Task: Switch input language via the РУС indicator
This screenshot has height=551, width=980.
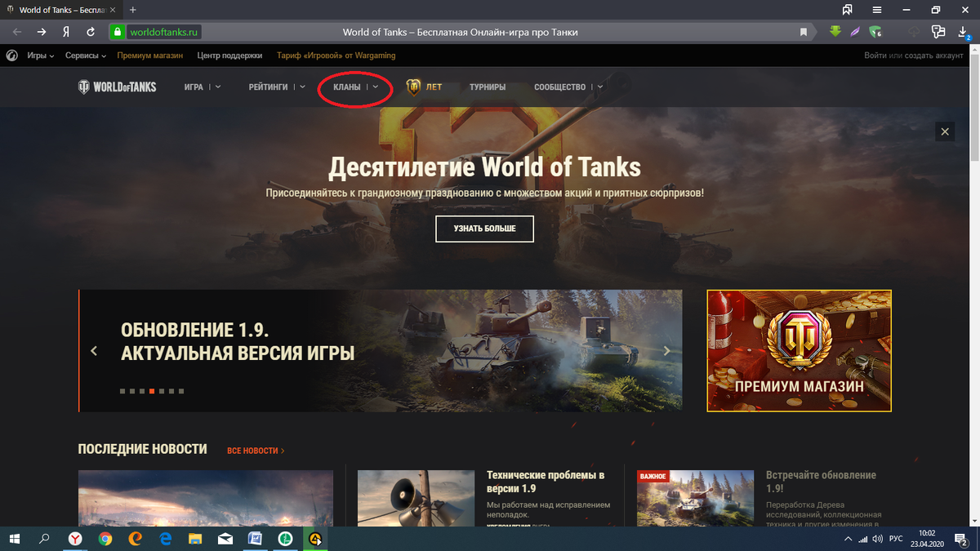Action: 896,540
